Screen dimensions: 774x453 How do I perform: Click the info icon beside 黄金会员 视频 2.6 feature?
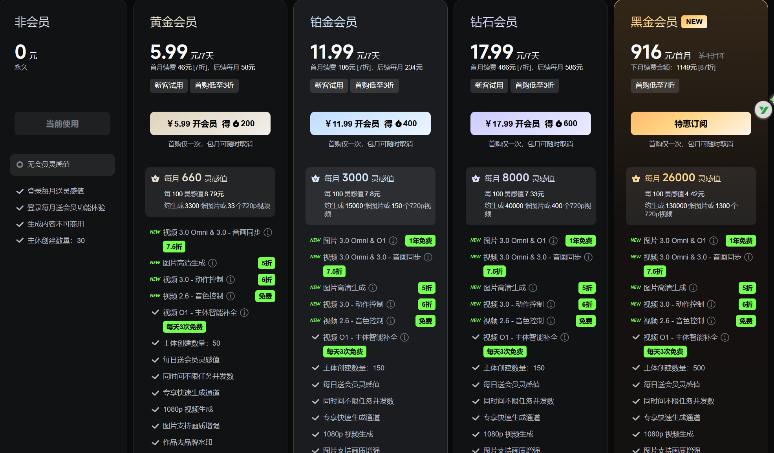pos(232,296)
